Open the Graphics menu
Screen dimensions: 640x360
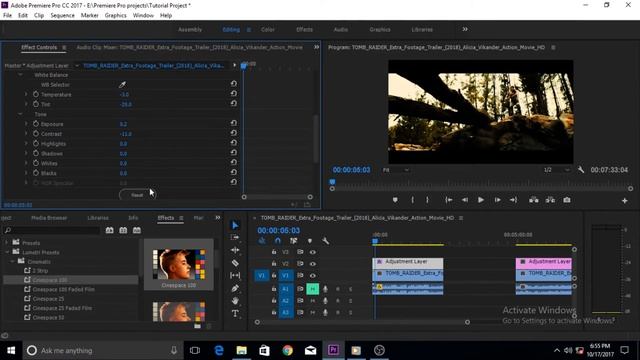pos(116,15)
